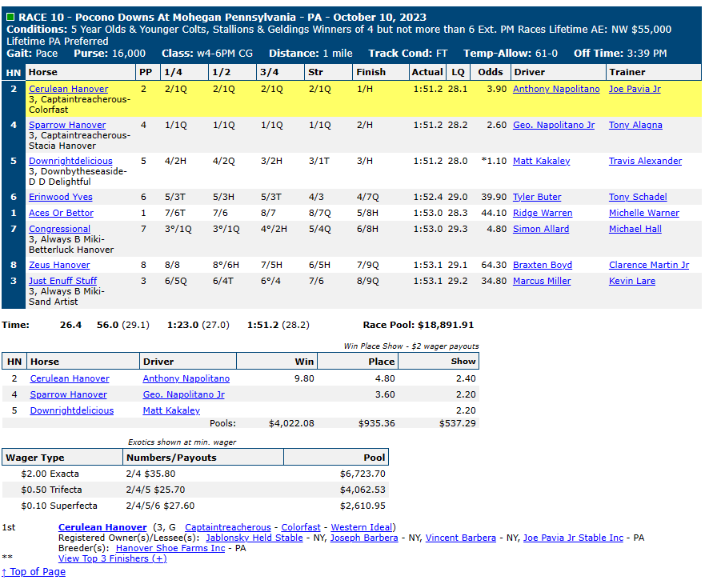Open trainer Travis Alexander profile
The height and width of the screenshot is (588, 725).
click(x=645, y=161)
